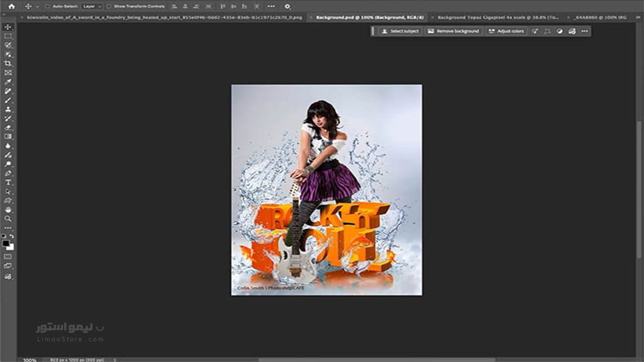Click the foreground color swatch

pos(5,243)
